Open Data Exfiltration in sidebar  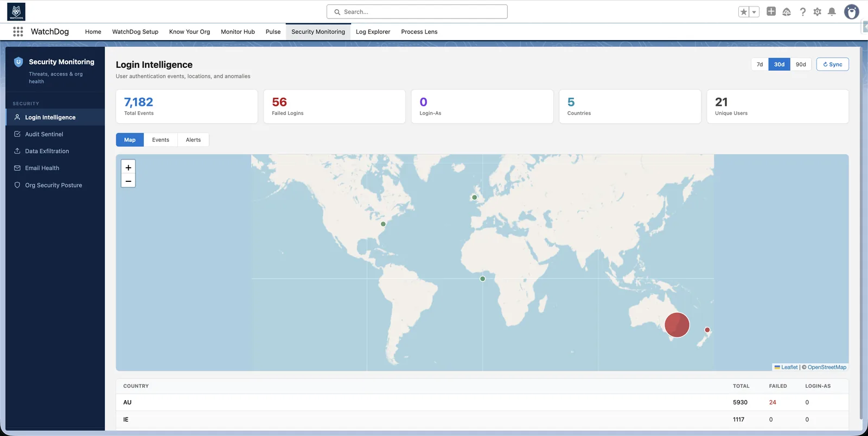click(55, 151)
